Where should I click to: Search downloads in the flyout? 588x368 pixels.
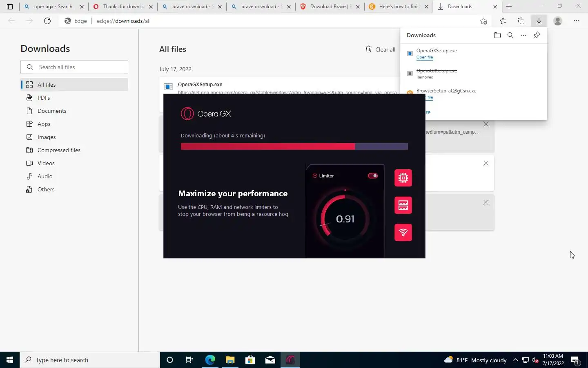(510, 35)
